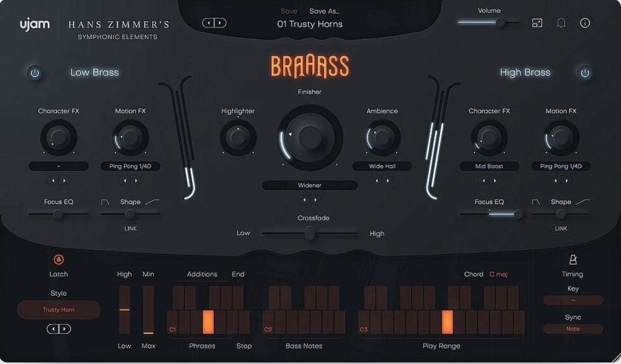The width and height of the screenshot is (621, 364).
Task: Open the info icon
Action: coord(585,23)
